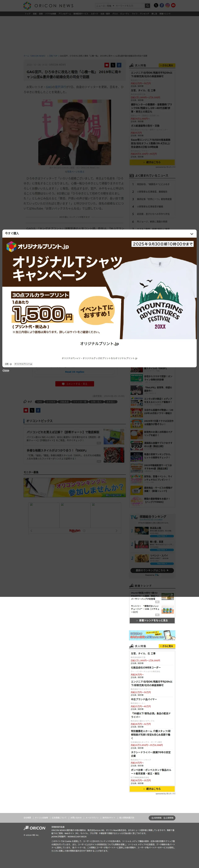199x868 pixels.
Task: Click red comment icon below the tags
Action: (x=26, y=410)
